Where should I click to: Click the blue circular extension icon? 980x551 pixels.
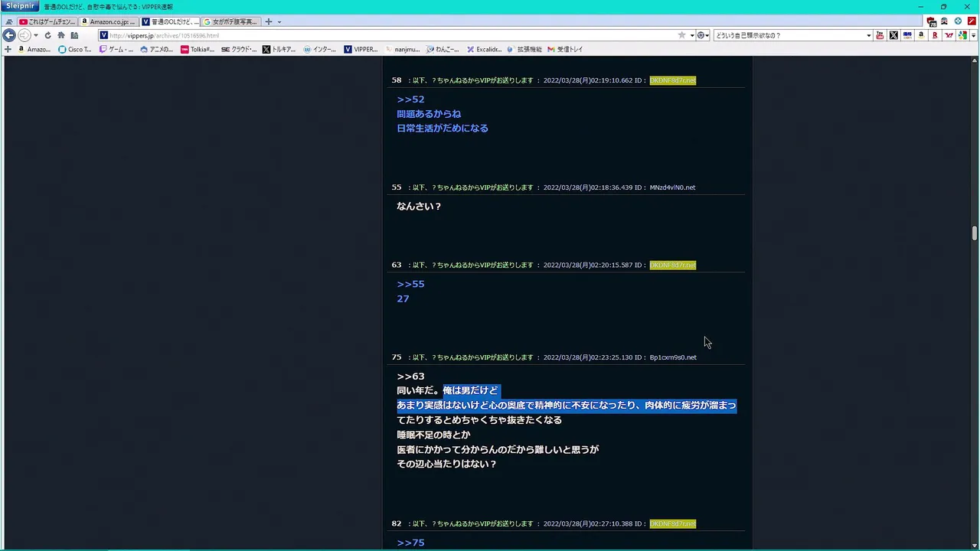click(958, 21)
